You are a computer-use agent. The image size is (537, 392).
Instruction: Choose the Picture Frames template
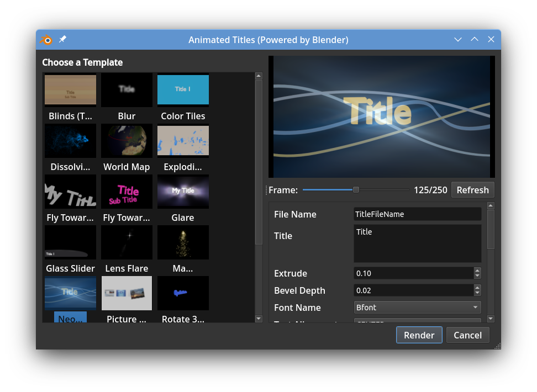(x=127, y=293)
